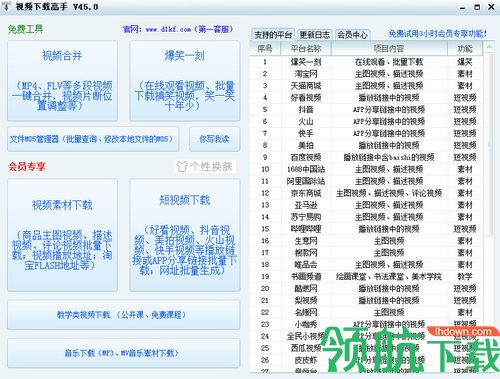500x379 pixels.
Task: Open 短视频下载 short video download
Action: tap(185, 235)
